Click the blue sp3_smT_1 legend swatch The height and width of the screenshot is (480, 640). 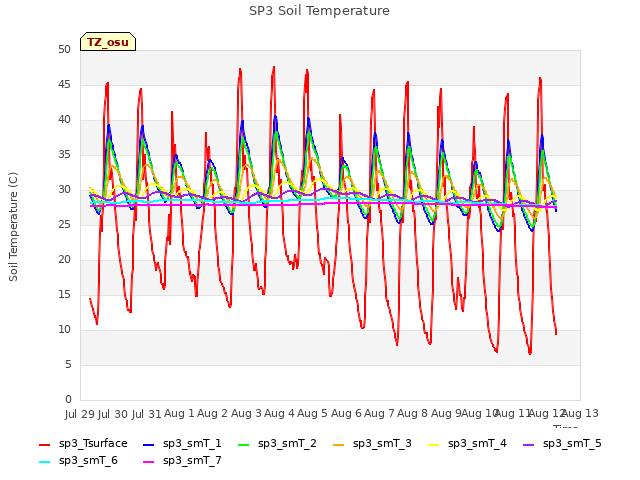coord(149,444)
